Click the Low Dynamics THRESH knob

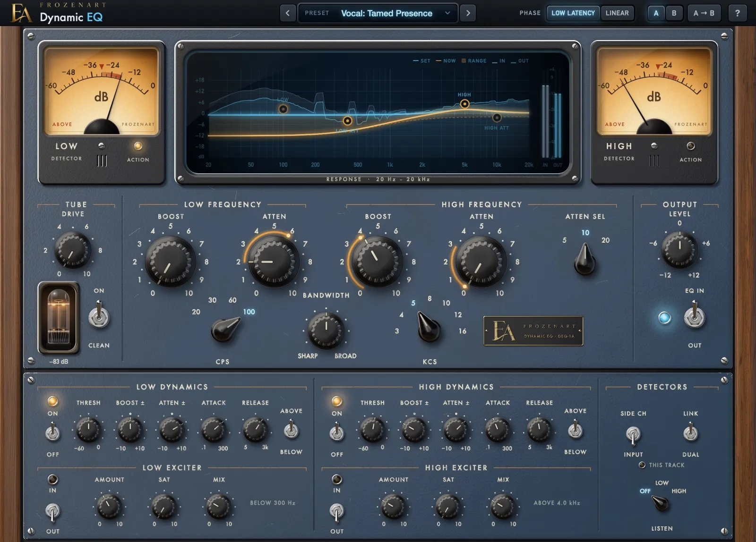(x=88, y=429)
